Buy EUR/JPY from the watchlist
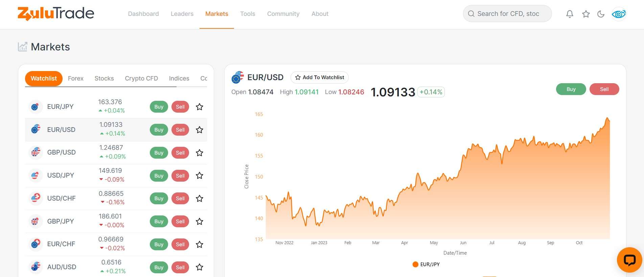This screenshot has width=644, height=277. [x=159, y=107]
